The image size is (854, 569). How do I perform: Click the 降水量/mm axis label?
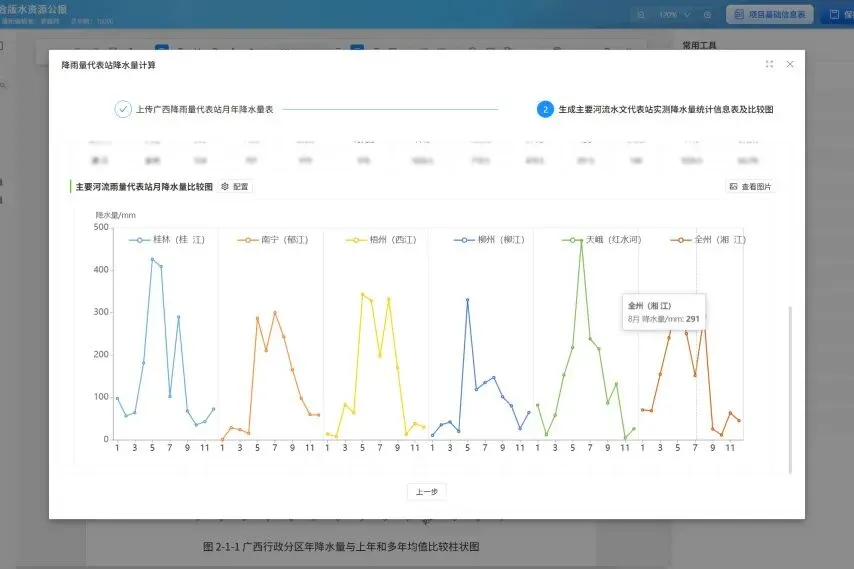coord(115,215)
